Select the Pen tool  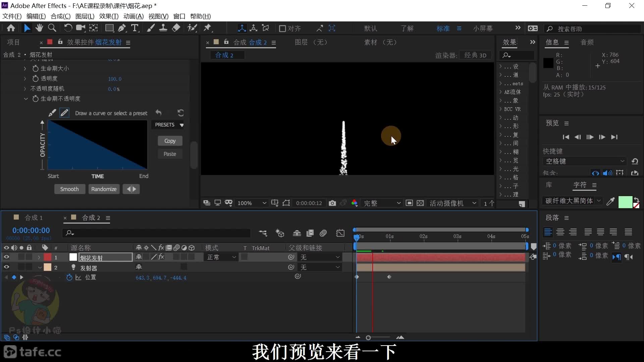tap(122, 28)
